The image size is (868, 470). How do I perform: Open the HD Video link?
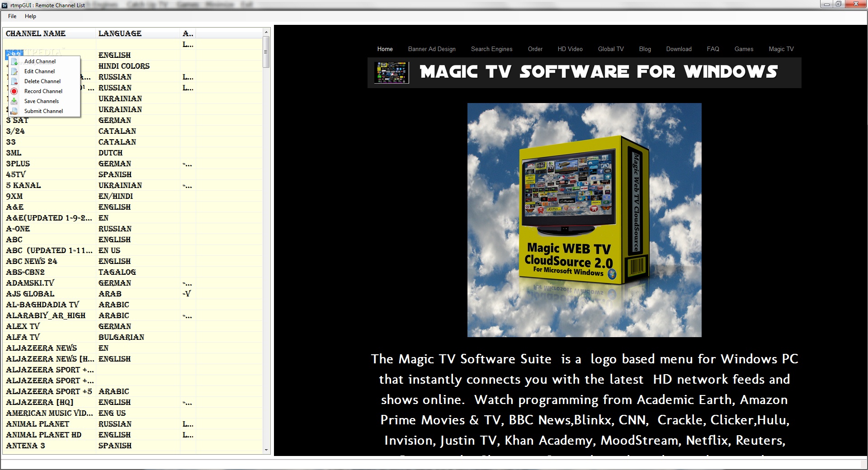[570, 49]
